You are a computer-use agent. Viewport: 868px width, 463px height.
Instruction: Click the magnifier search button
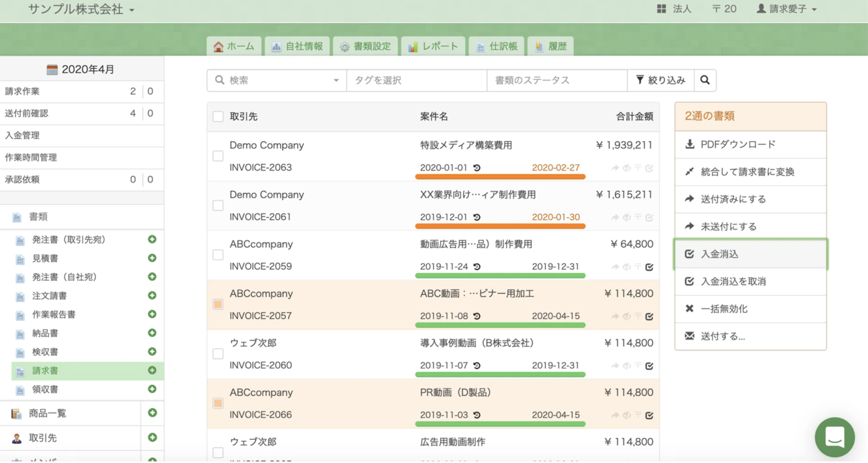(x=705, y=80)
